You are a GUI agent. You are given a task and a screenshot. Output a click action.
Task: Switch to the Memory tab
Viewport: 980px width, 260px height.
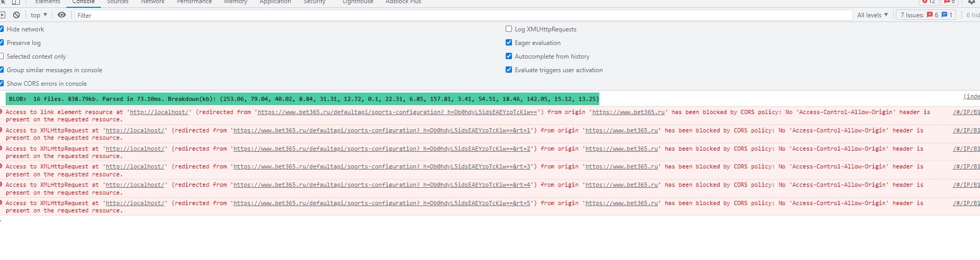pos(236,2)
